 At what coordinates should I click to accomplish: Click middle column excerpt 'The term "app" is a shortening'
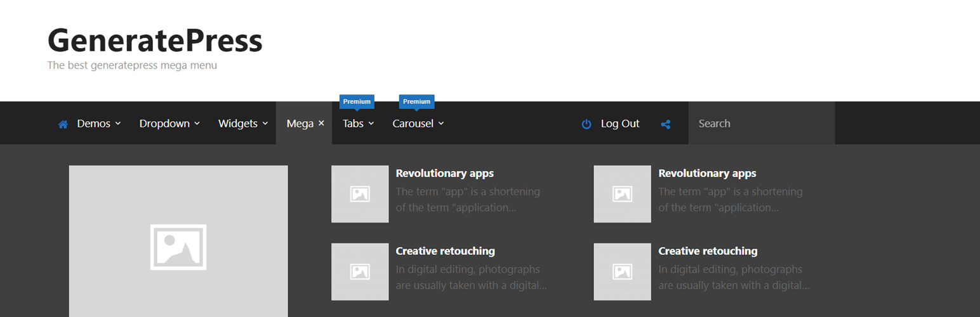tap(468, 191)
